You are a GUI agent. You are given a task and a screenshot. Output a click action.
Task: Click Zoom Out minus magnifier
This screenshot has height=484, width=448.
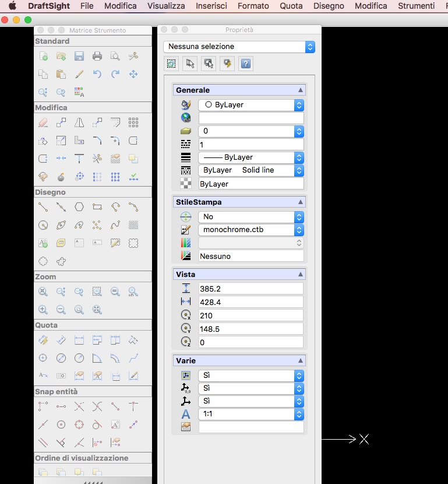(x=61, y=309)
